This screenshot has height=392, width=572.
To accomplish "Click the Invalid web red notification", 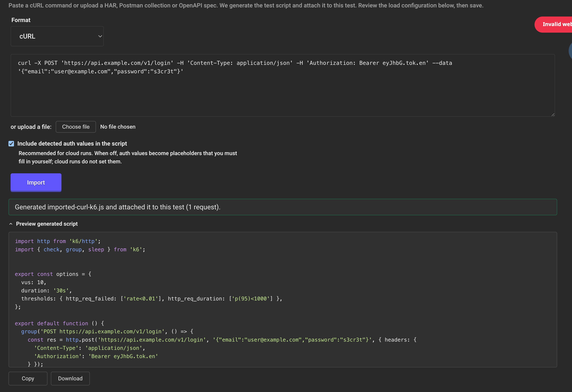I will pyautogui.click(x=554, y=24).
